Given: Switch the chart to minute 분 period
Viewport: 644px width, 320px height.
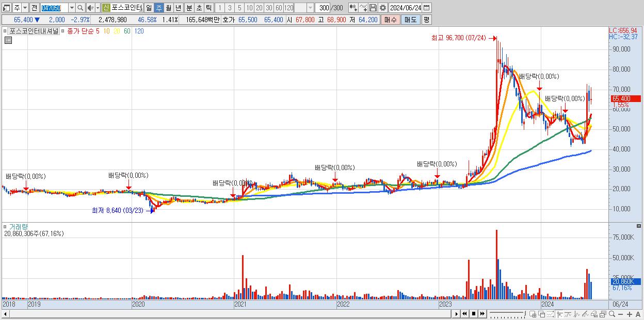Looking at the screenshot, I should (x=189, y=8).
